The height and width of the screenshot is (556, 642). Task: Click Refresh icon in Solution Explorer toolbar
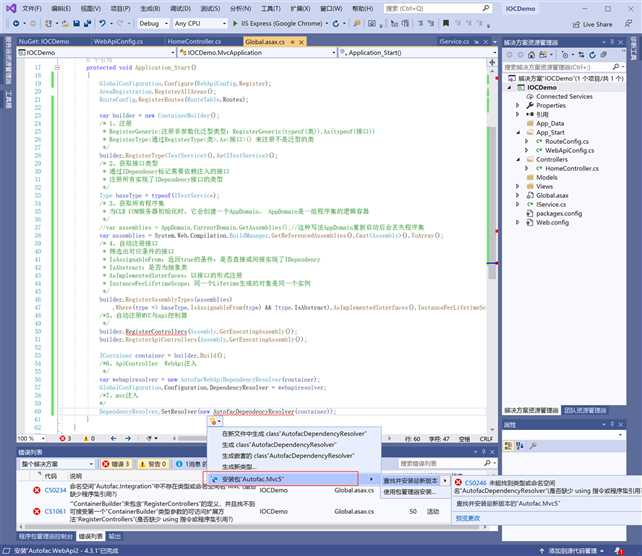(592, 54)
